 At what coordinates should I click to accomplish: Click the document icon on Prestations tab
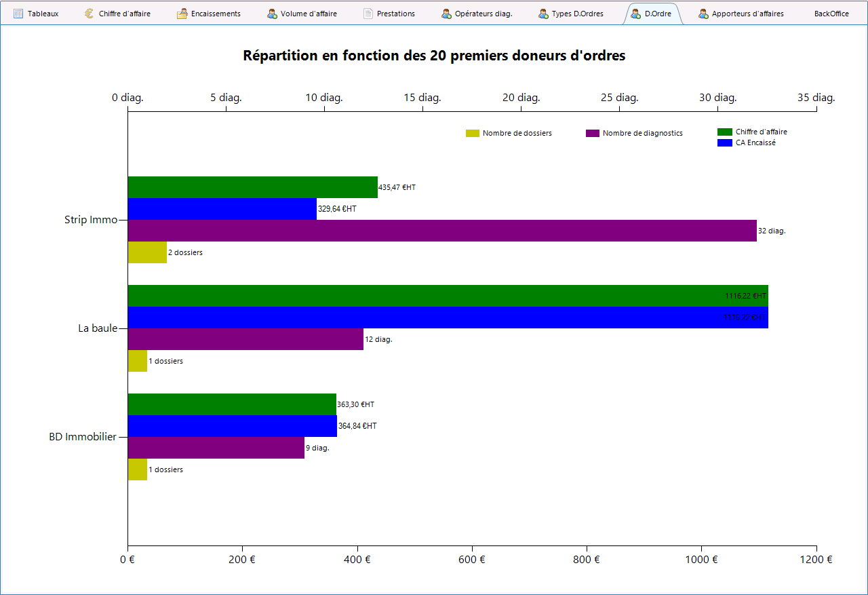(368, 14)
